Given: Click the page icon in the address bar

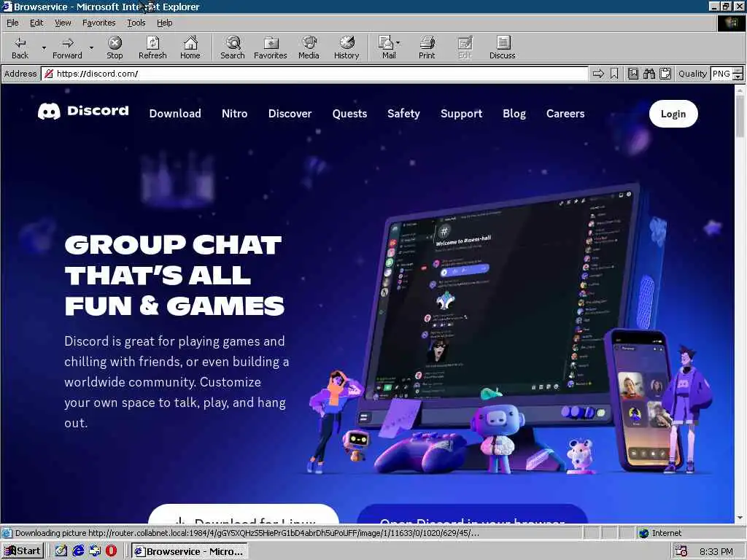Looking at the screenshot, I should tap(48, 74).
